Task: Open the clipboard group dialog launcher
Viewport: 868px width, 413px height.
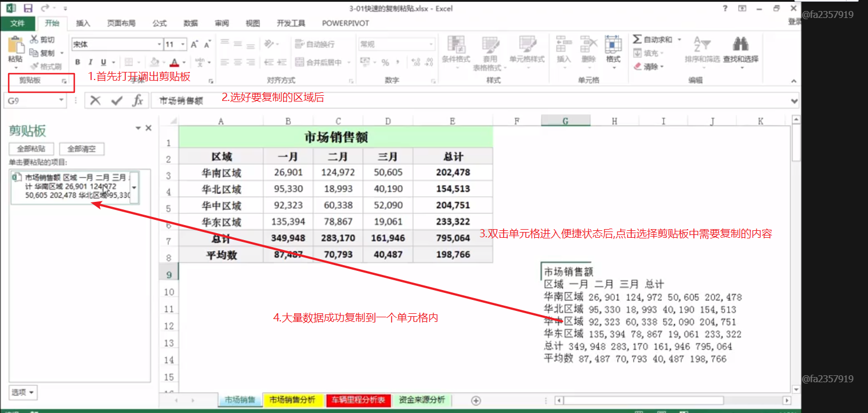Action: point(64,82)
